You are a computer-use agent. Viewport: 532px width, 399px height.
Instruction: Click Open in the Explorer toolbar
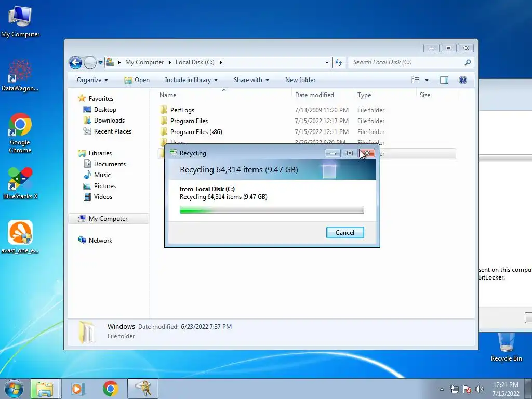pyautogui.click(x=137, y=80)
